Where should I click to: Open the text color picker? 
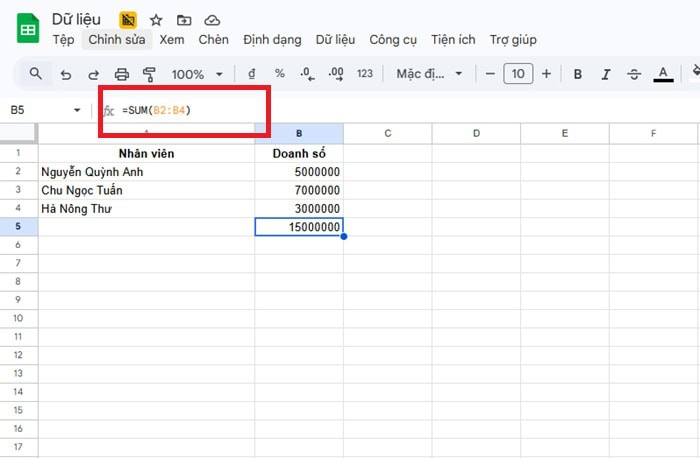tap(662, 74)
